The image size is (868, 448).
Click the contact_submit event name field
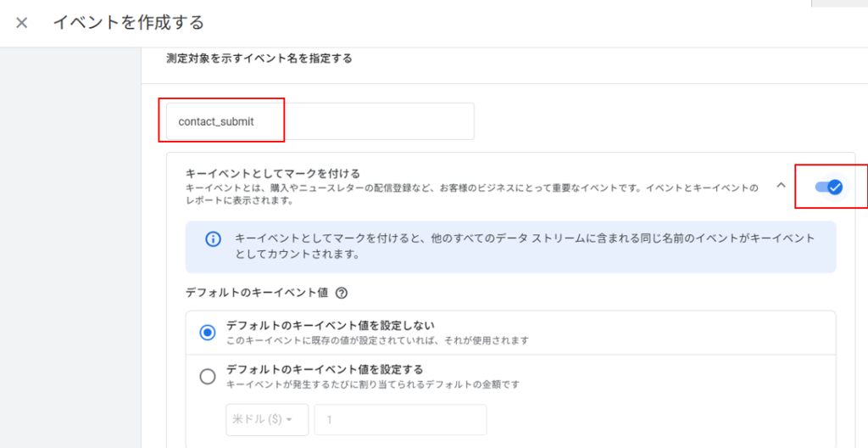320,121
